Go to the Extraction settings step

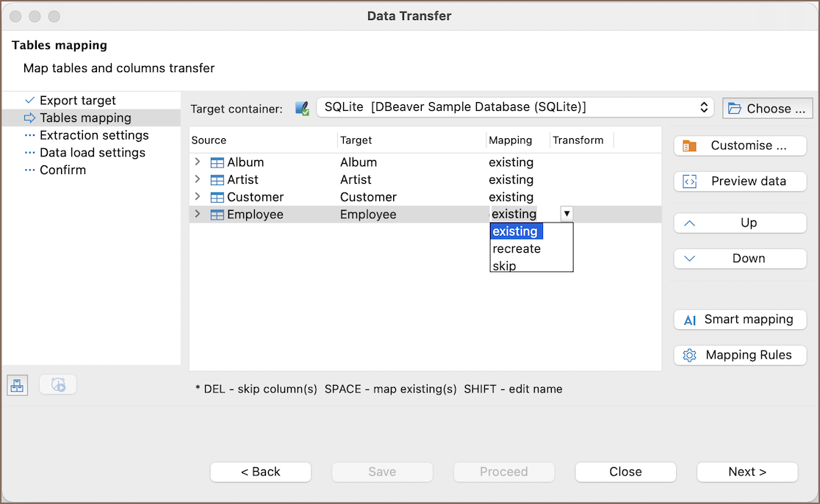click(x=94, y=135)
